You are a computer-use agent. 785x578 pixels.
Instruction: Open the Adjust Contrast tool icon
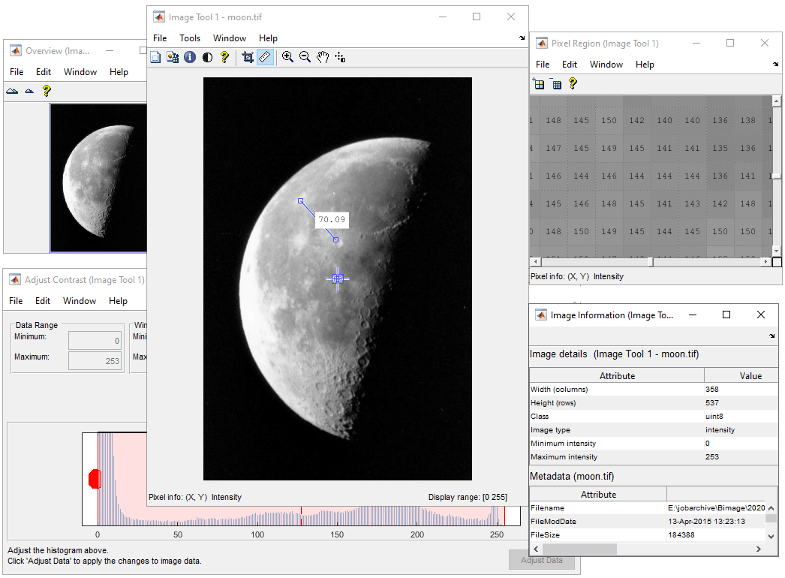pos(207,57)
